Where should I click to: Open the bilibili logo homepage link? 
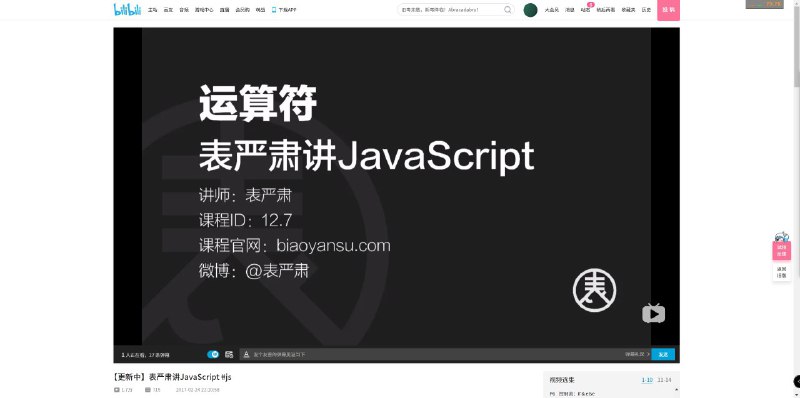[127, 9]
